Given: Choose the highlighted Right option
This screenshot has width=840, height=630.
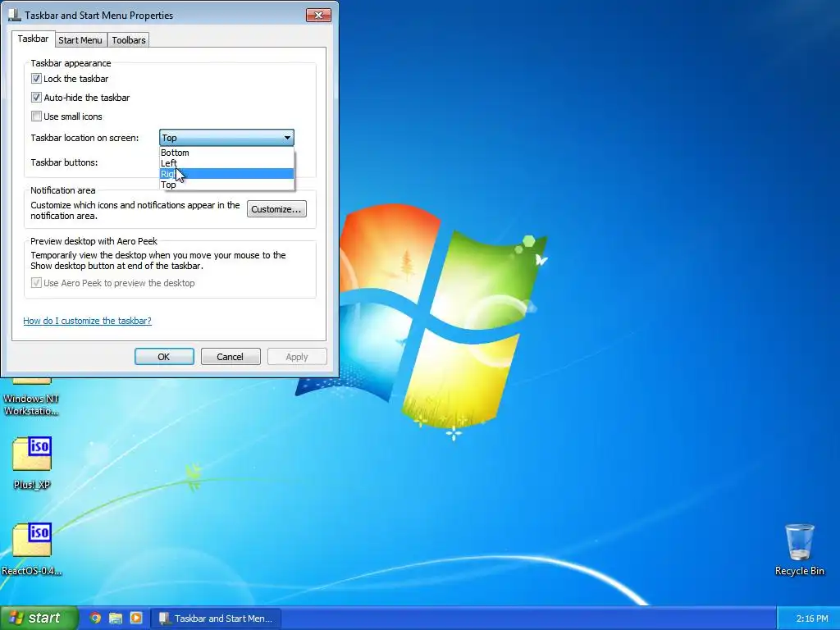Looking at the screenshot, I should [x=226, y=174].
